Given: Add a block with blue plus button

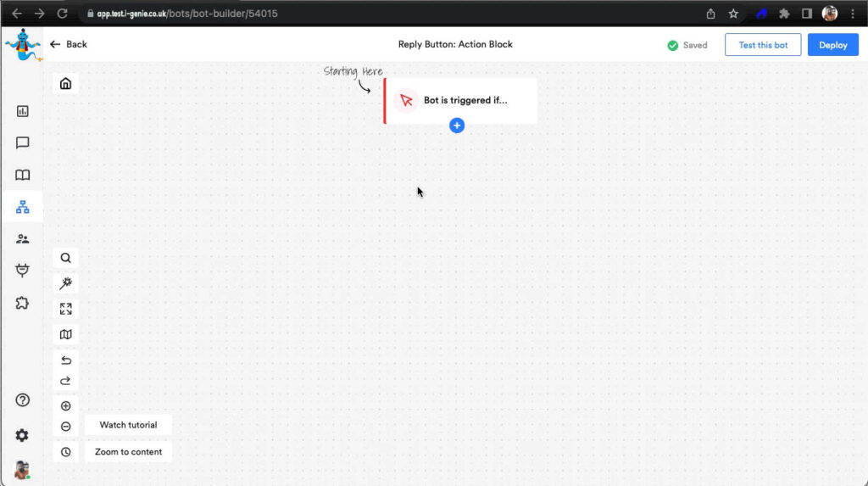Looking at the screenshot, I should [x=457, y=126].
